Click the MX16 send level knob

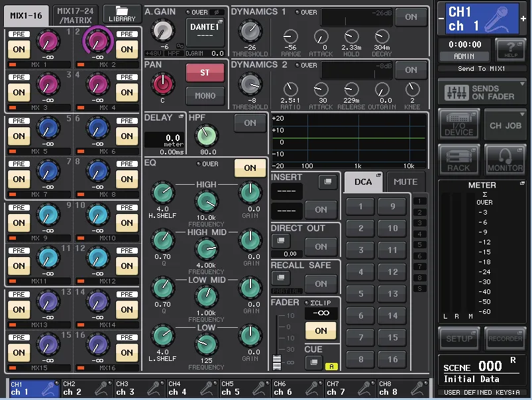pos(97,344)
